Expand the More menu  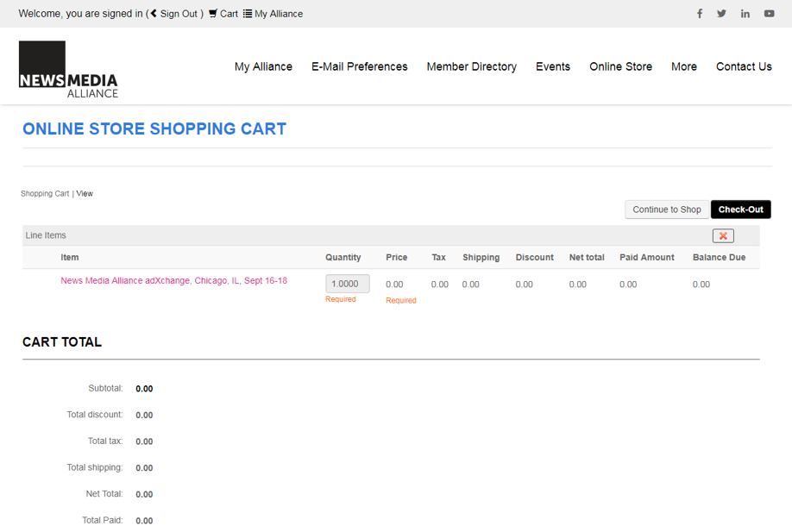coord(684,66)
